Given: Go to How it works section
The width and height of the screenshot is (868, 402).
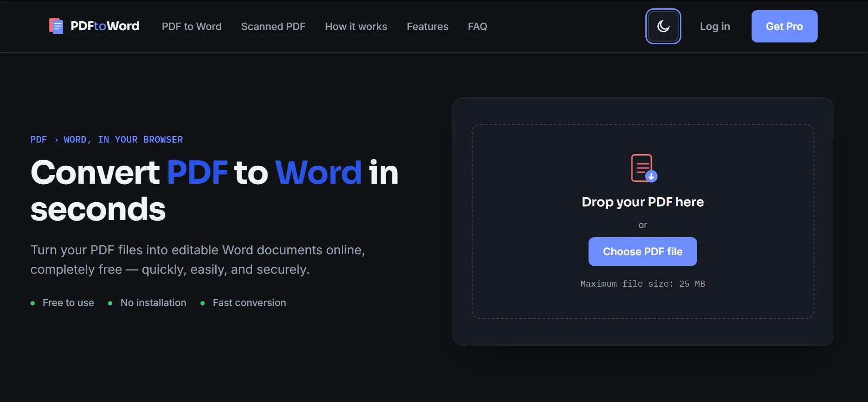Looking at the screenshot, I should point(356,26).
